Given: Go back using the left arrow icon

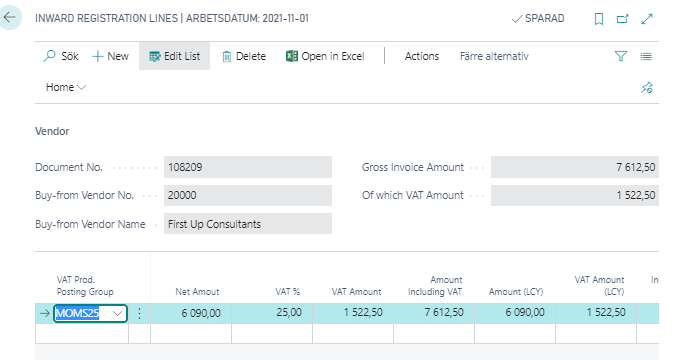Looking at the screenshot, I should tap(9, 17).
